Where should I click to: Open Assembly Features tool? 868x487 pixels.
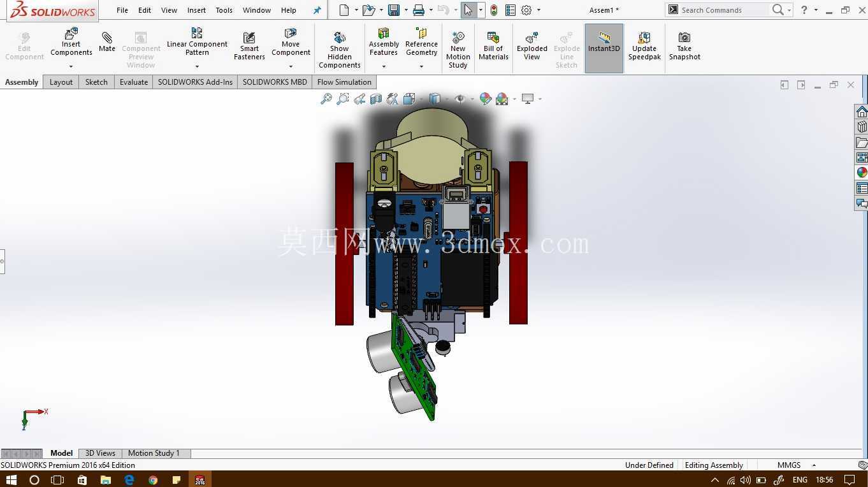point(384,42)
